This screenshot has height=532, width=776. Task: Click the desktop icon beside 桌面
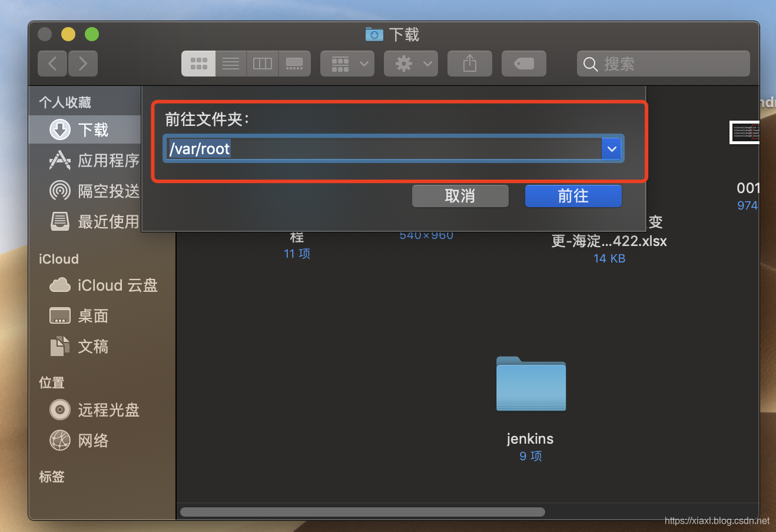point(59,316)
